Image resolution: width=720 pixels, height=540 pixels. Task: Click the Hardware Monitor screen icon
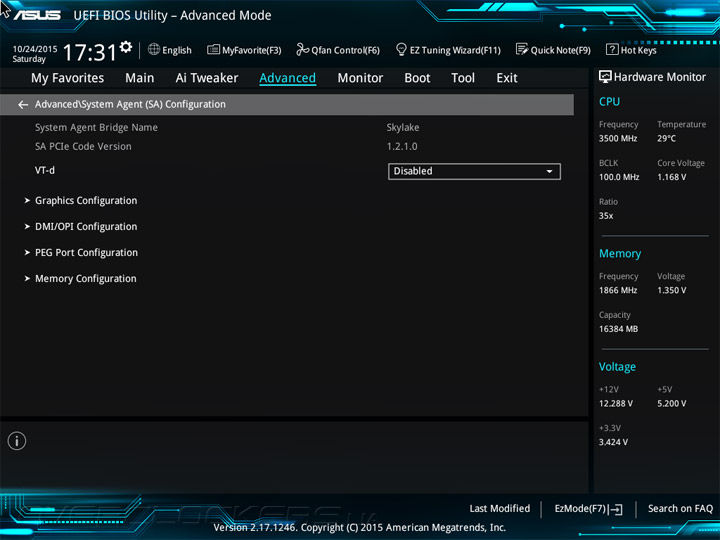[x=605, y=77]
